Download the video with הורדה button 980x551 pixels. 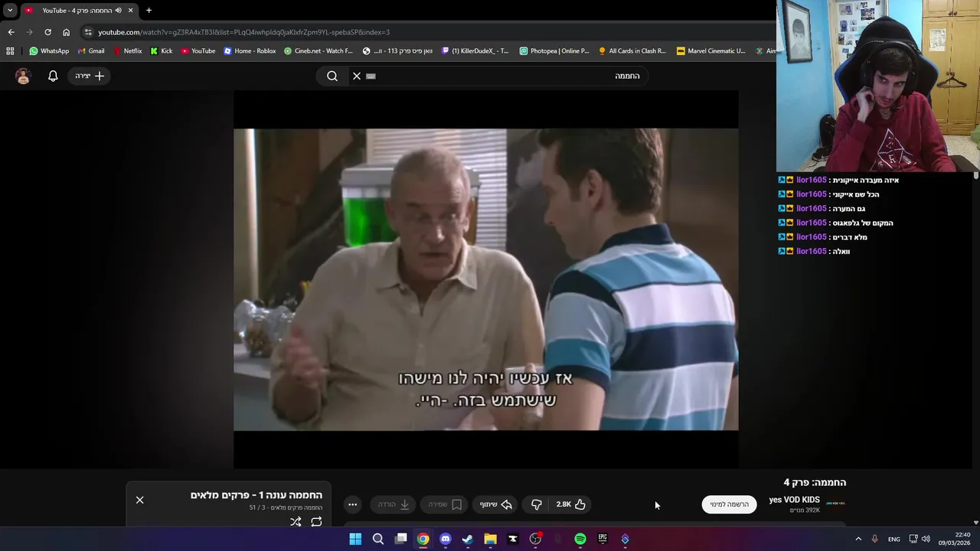point(394,504)
